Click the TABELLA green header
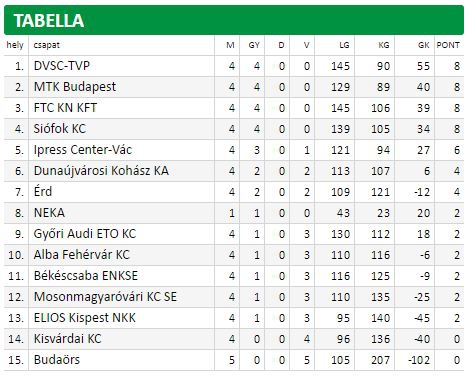Image resolution: width=470 pixels, height=378 pixels. [234, 20]
